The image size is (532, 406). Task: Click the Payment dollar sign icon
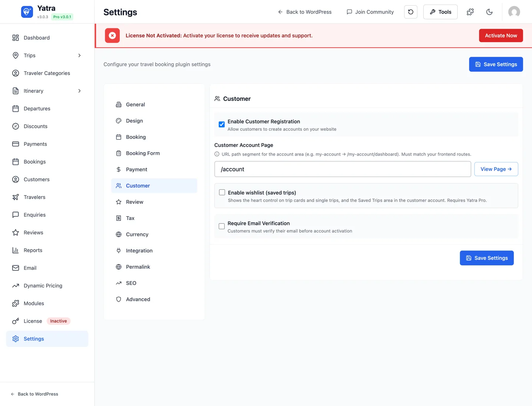pyautogui.click(x=119, y=169)
